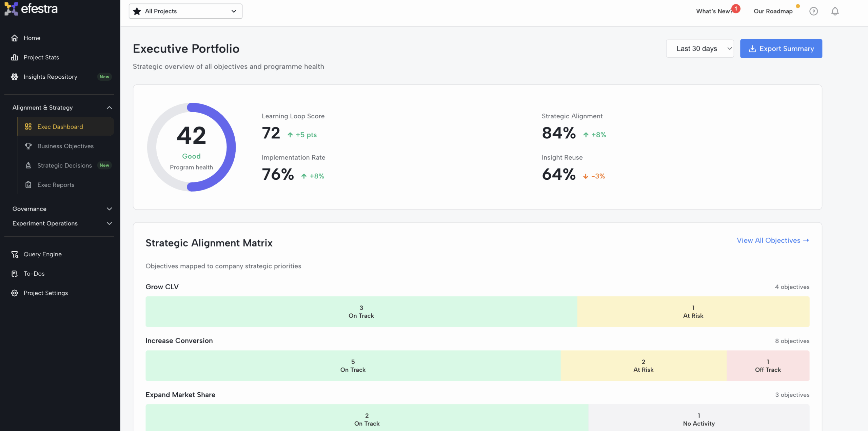The width and height of the screenshot is (868, 431).
Task: Collapse the Alignment & Strategy section
Action: pos(109,107)
